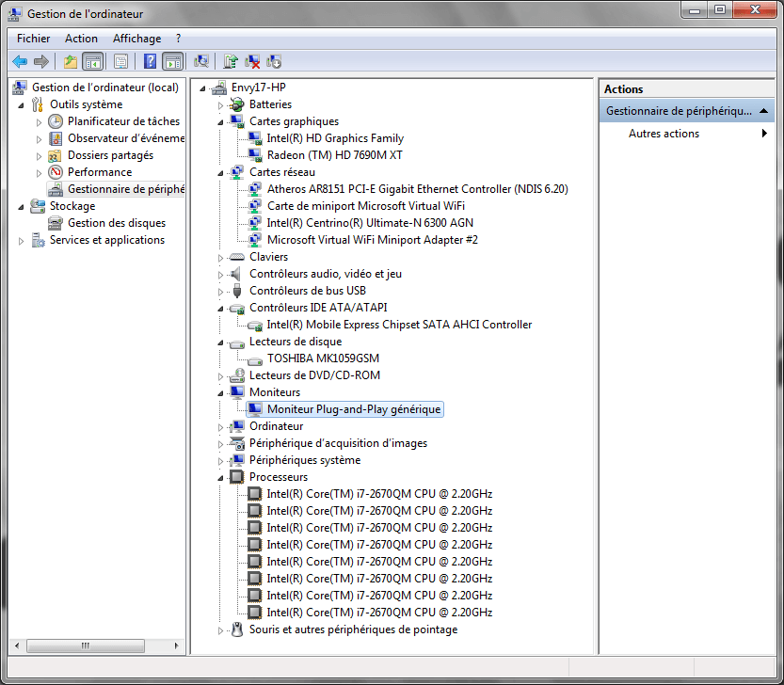Click the blue Back arrow in toolbar
Viewport: 784px width, 685px height.
click(x=20, y=61)
